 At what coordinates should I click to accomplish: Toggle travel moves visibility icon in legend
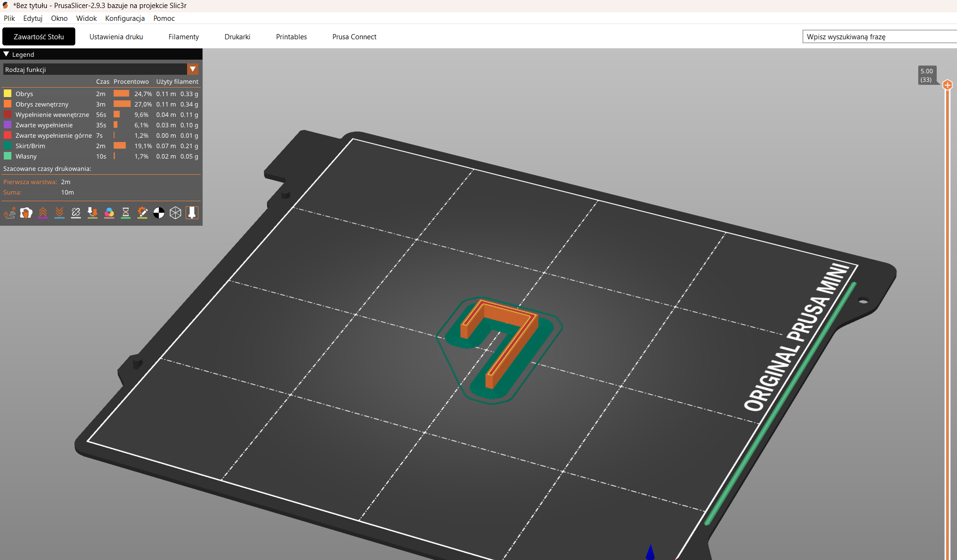point(9,213)
